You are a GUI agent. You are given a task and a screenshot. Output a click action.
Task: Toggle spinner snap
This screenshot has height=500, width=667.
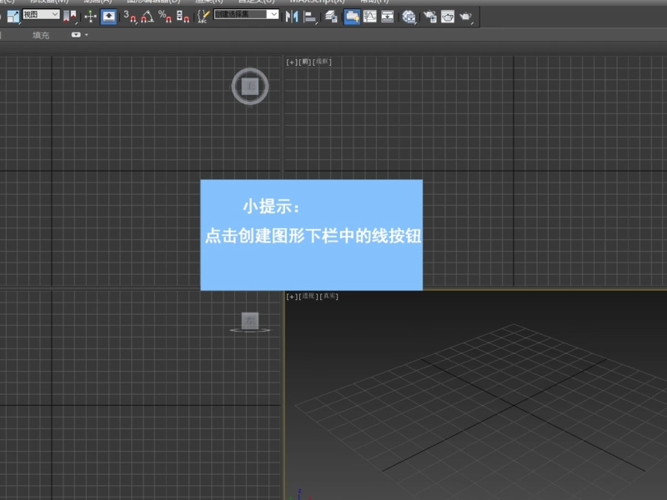[x=182, y=17]
